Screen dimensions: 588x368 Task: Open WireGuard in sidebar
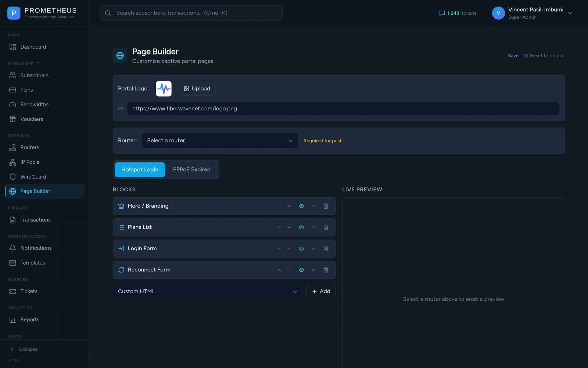pos(44,177)
